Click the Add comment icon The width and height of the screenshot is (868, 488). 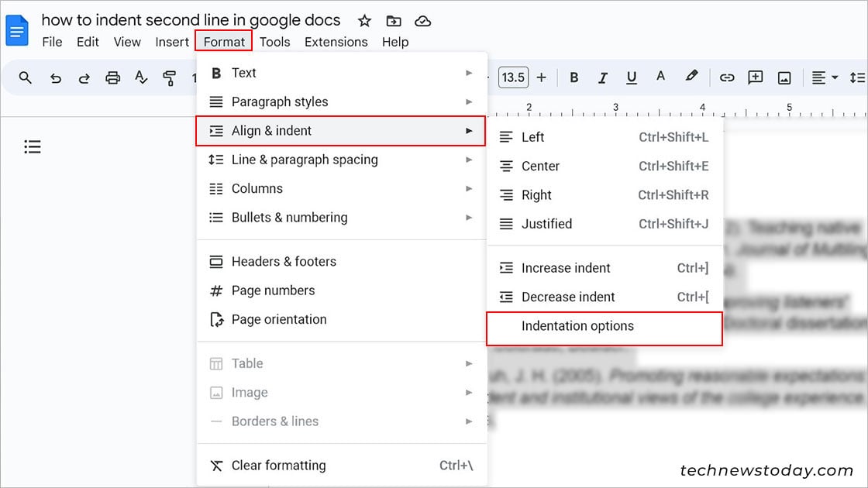(755, 77)
